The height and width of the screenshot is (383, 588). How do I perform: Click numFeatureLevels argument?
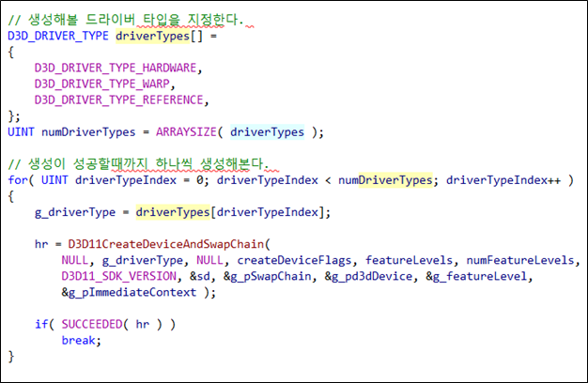pos(520,260)
